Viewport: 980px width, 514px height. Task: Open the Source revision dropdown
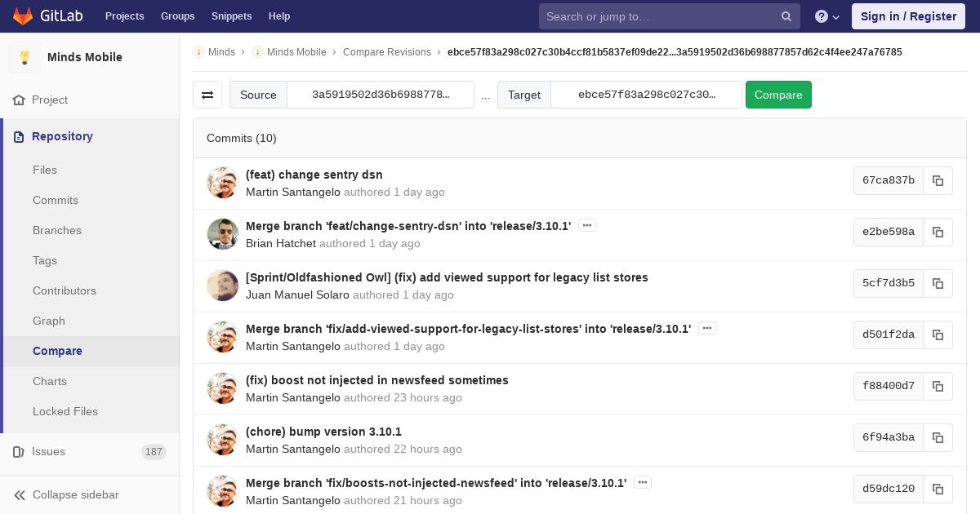pos(381,95)
